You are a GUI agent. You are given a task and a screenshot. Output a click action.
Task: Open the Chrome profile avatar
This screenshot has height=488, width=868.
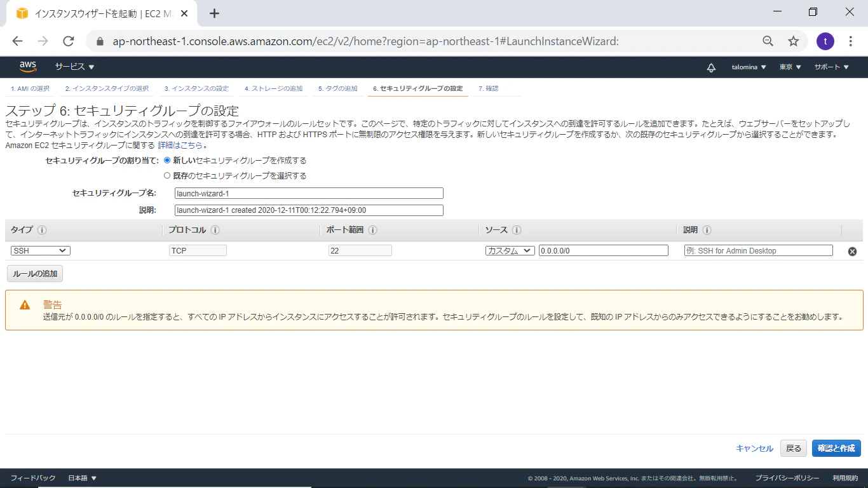point(825,41)
